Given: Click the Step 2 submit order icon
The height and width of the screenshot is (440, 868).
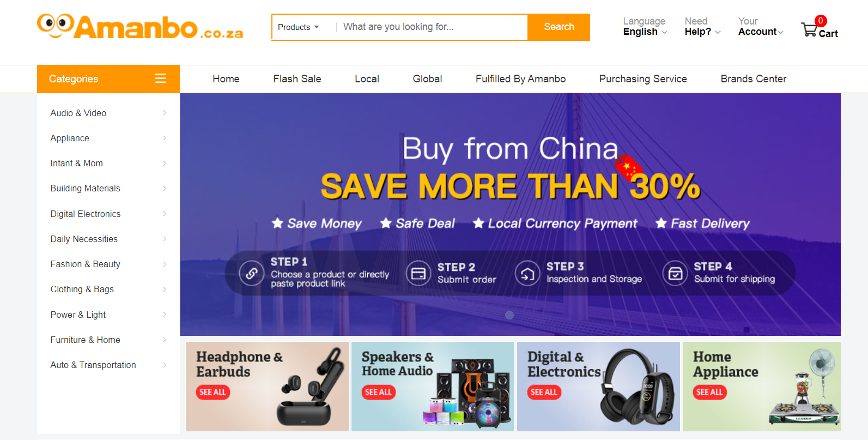Looking at the screenshot, I should coord(418,273).
